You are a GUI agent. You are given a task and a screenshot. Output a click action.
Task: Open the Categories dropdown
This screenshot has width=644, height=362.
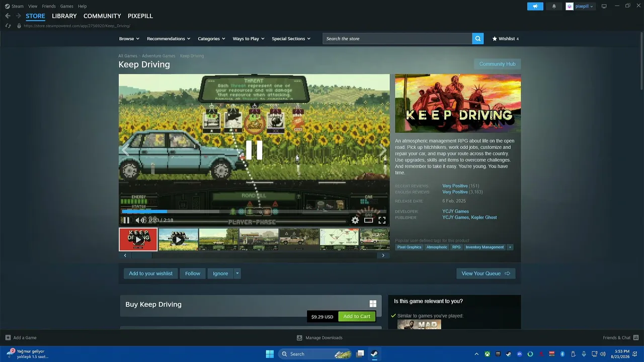coord(211,39)
